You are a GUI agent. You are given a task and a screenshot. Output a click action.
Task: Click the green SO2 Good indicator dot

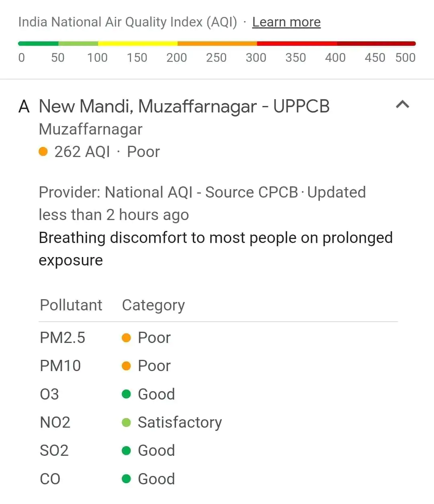tap(126, 451)
